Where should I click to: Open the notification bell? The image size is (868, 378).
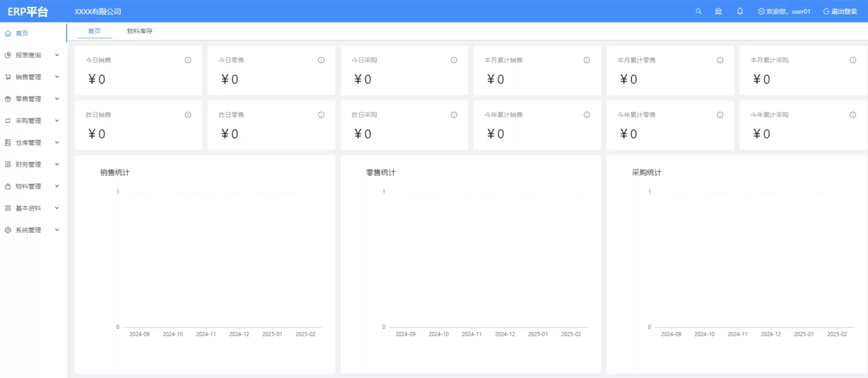click(x=740, y=11)
